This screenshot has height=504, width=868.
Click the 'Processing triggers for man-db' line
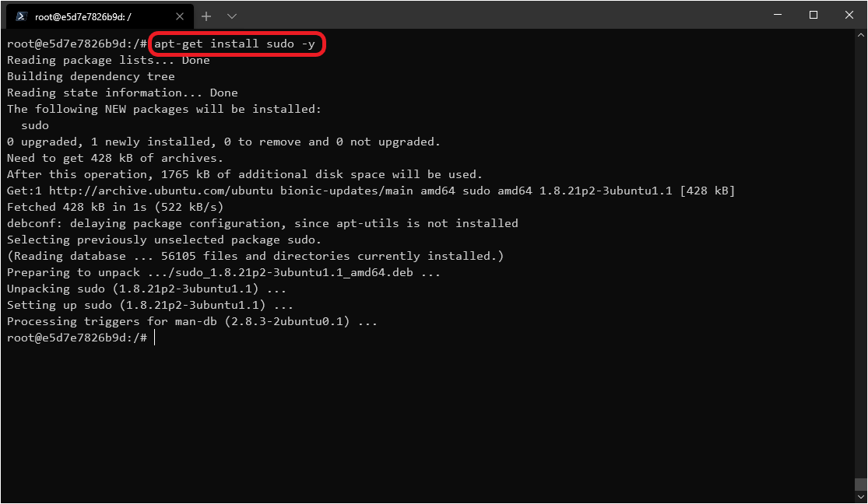click(192, 321)
